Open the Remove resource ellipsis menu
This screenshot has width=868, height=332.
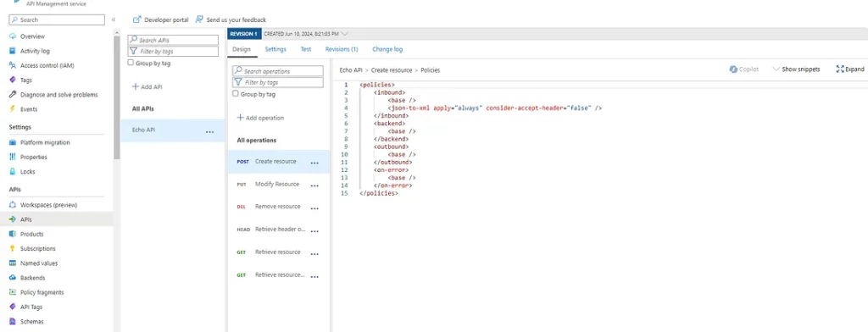(x=314, y=208)
